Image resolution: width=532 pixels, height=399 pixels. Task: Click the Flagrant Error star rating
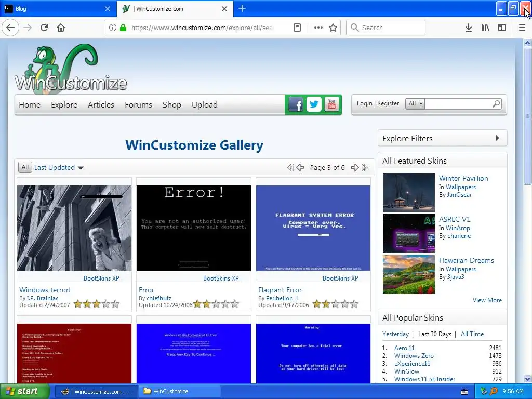point(336,304)
